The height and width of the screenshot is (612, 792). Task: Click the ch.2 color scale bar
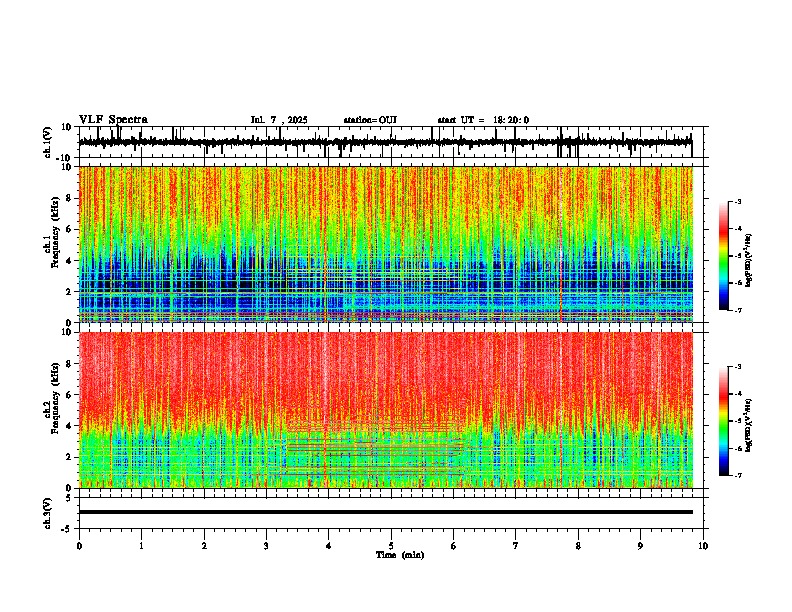723,421
